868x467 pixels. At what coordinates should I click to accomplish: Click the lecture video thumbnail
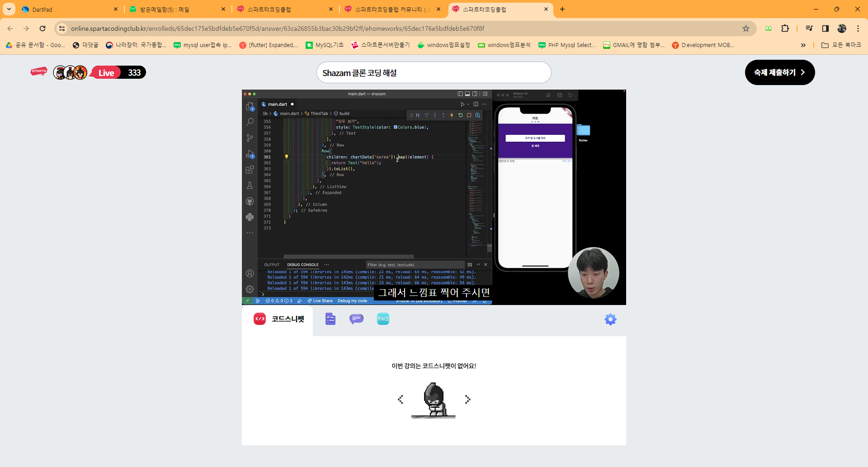pos(434,197)
